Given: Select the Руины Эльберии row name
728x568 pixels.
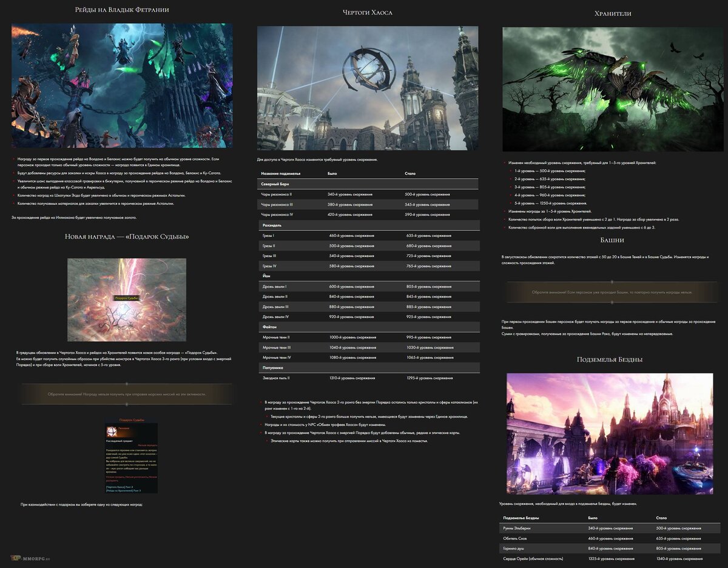Looking at the screenshot, I should click(517, 528).
